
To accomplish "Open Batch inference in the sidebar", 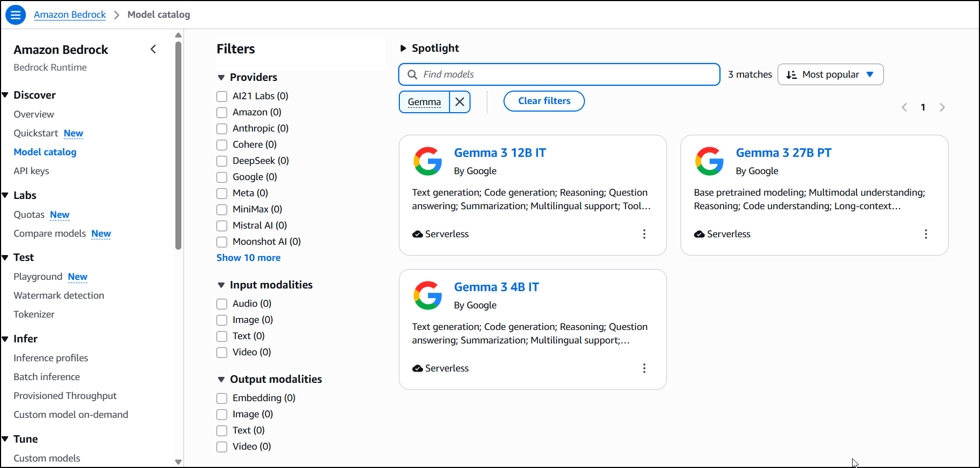I will (46, 377).
